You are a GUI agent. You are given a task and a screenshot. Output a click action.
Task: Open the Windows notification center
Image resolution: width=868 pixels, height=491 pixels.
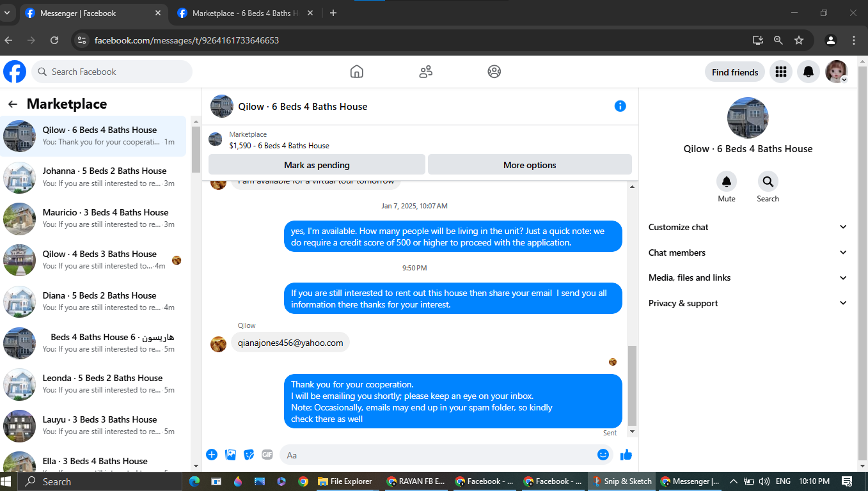[x=847, y=481]
